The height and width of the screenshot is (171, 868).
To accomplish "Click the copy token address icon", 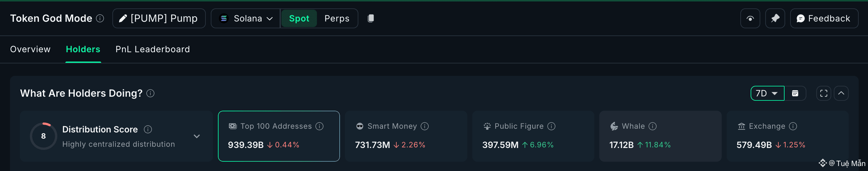I will coord(371,18).
